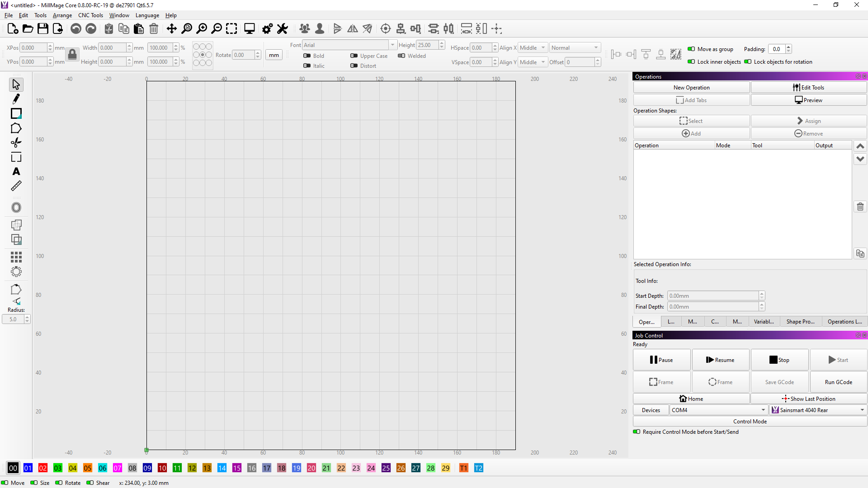Click the Undo arrow icon

coord(76,29)
